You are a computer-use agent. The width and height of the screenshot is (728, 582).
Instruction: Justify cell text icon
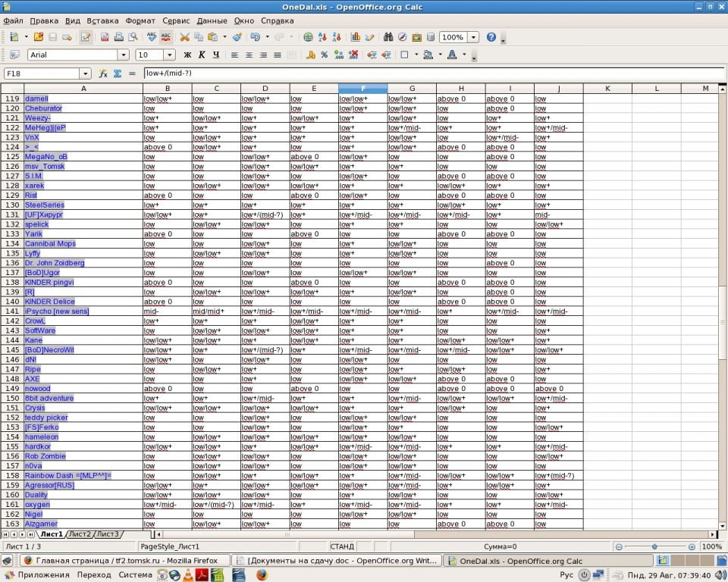[278, 55]
